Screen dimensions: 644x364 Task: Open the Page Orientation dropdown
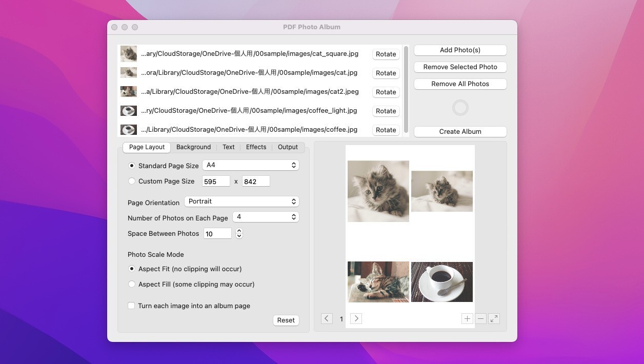coord(241,202)
